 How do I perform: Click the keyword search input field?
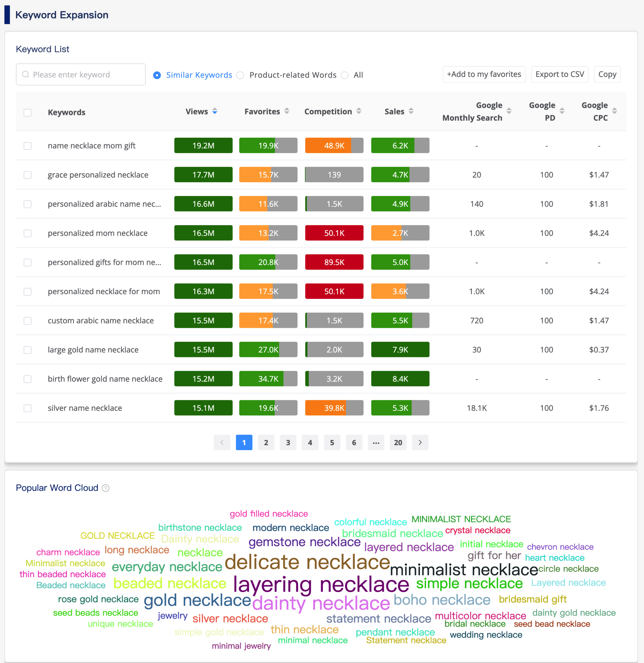(x=81, y=74)
